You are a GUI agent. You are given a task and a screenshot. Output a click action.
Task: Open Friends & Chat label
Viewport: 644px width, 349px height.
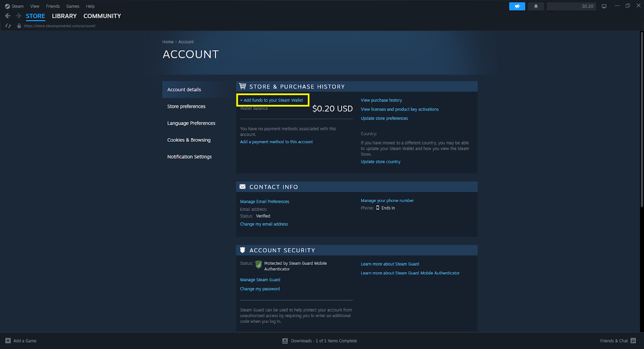click(614, 341)
